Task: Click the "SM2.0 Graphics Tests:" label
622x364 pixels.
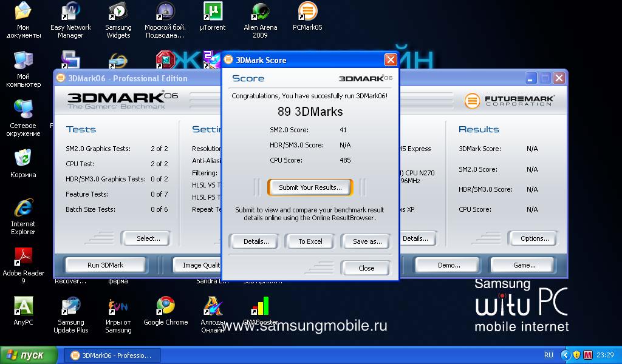Action: click(x=98, y=149)
